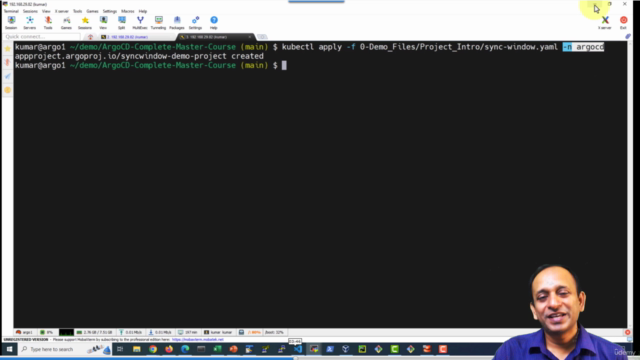
Task: Click the uptime 197 min status entry
Action: pyautogui.click(x=188, y=332)
